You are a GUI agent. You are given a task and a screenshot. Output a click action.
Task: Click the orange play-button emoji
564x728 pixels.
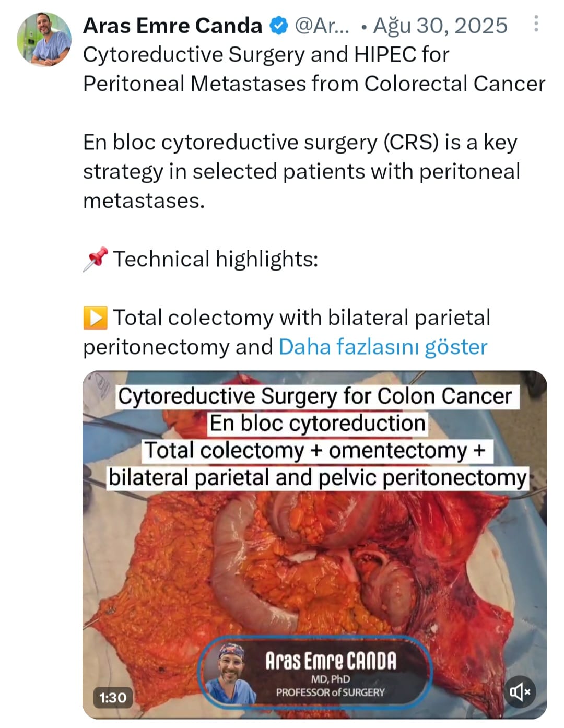[95, 318]
